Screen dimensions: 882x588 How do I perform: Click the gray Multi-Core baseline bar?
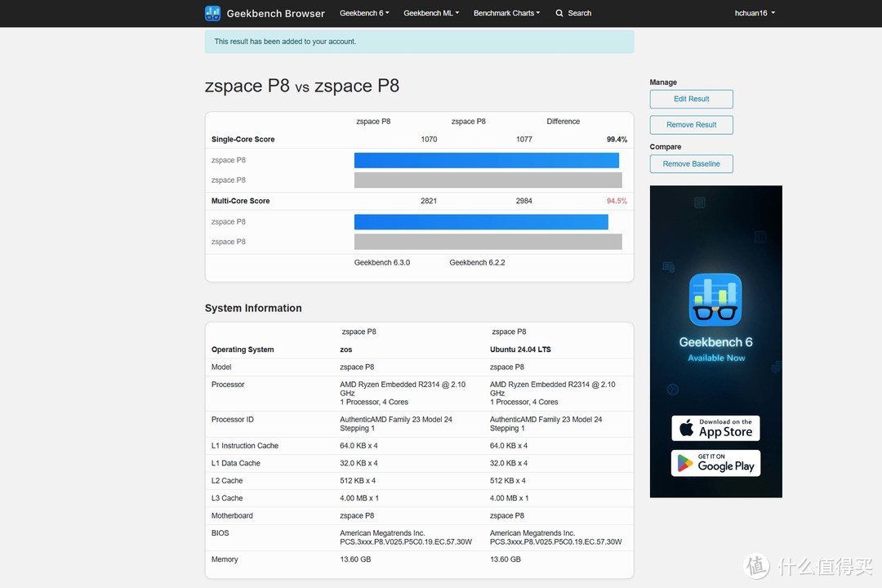click(488, 242)
